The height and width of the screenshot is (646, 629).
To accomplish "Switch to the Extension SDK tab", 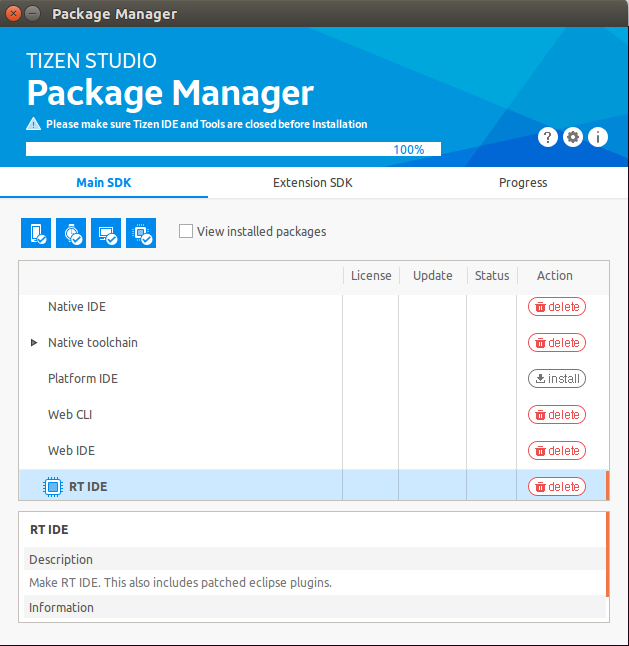I will coord(313,183).
